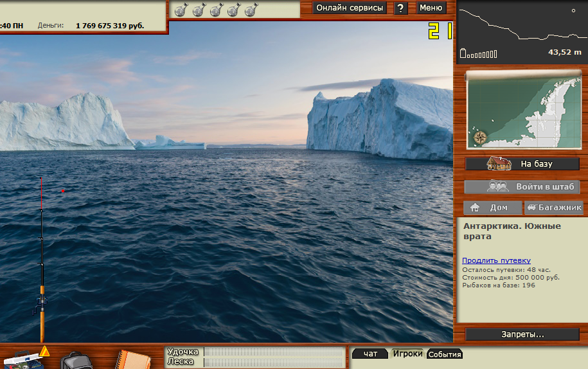Screen dimensions: 588x369
Task: Click the На базу button
Action: coord(522,164)
